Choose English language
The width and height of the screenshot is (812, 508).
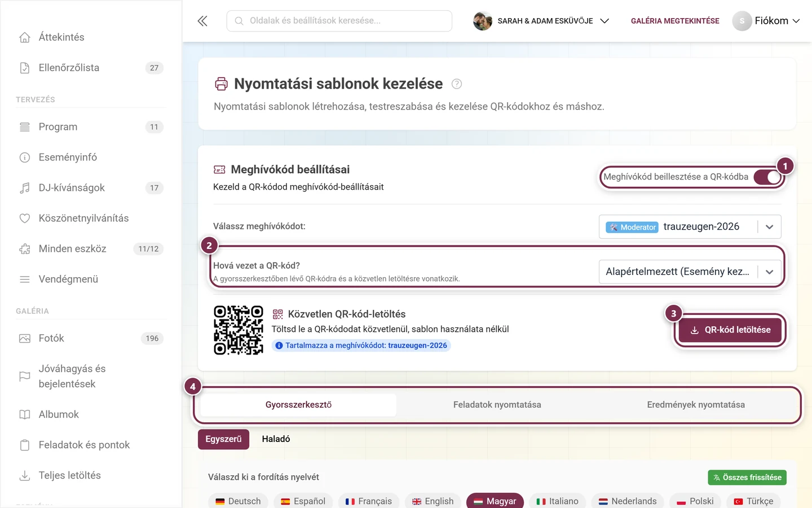433,501
